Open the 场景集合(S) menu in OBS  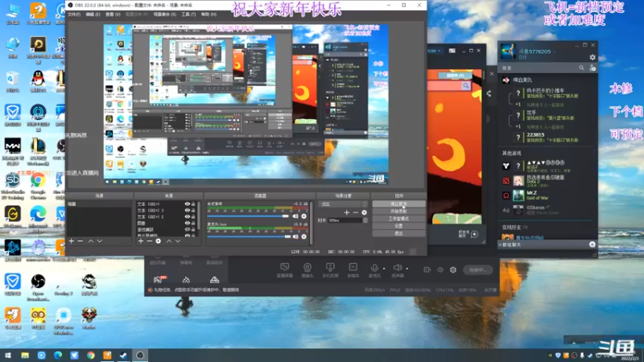click(165, 14)
